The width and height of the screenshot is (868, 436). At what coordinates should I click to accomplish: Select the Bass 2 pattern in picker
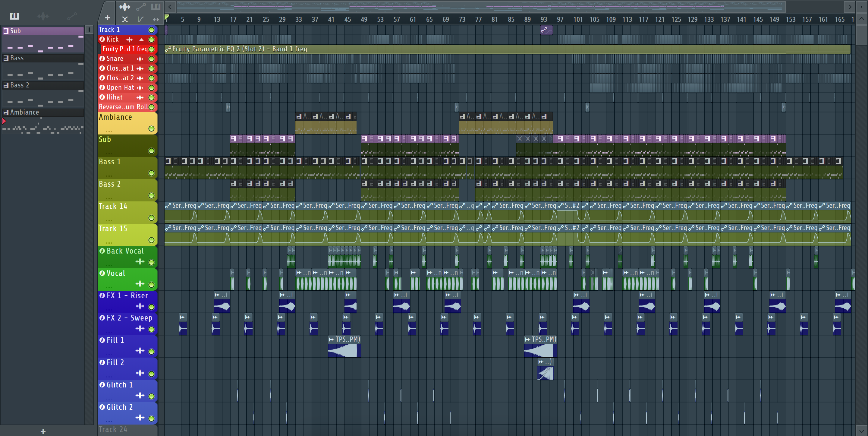(20, 85)
